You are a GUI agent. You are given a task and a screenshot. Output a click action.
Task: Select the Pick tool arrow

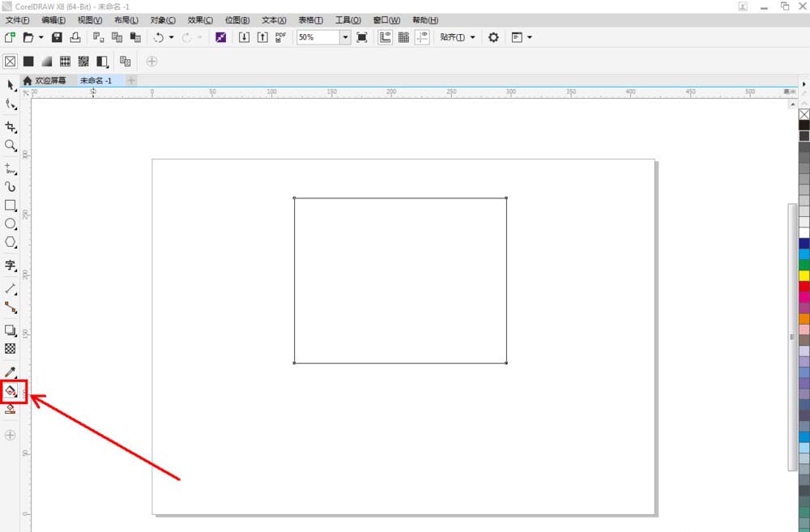point(11,85)
